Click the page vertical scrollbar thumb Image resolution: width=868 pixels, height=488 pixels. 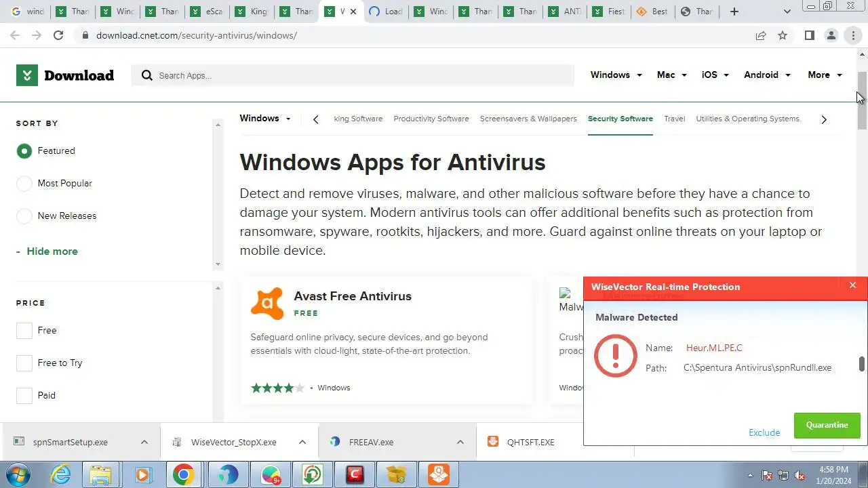click(862, 100)
